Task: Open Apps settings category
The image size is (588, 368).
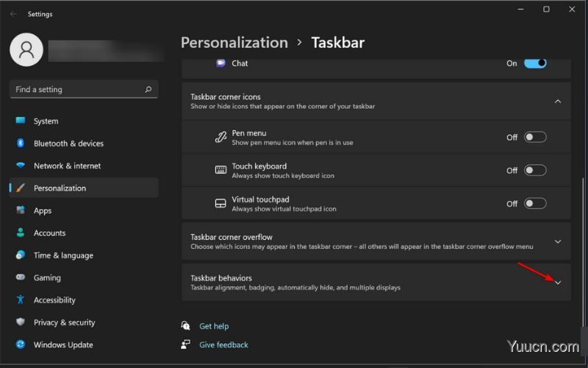Action: tap(84, 210)
